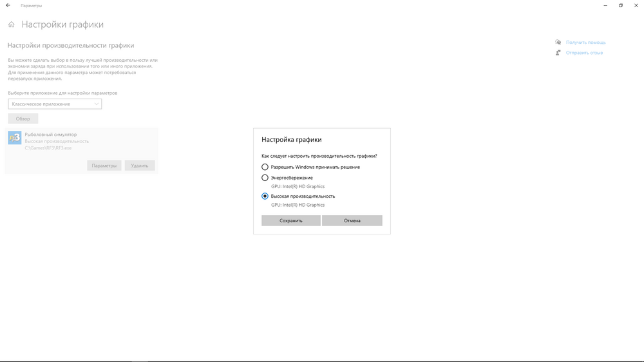Select the Высокая производительность radio button
The height and width of the screenshot is (362, 644).
tap(265, 196)
